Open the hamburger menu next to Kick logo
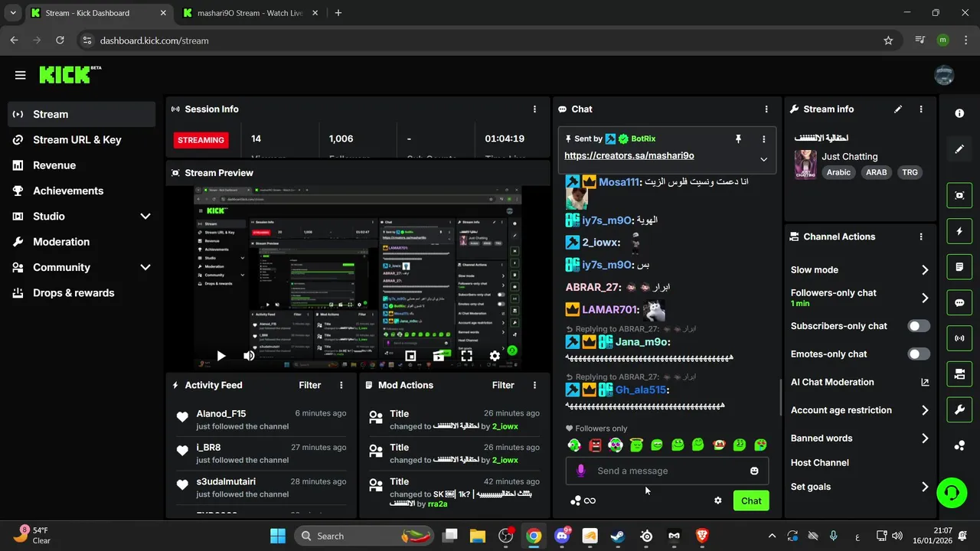 coord(20,75)
